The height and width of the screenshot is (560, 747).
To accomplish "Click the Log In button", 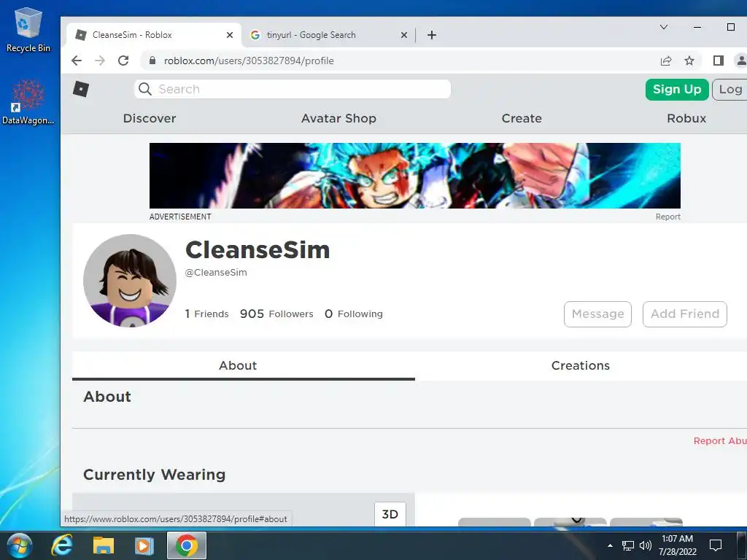I will [x=729, y=90].
